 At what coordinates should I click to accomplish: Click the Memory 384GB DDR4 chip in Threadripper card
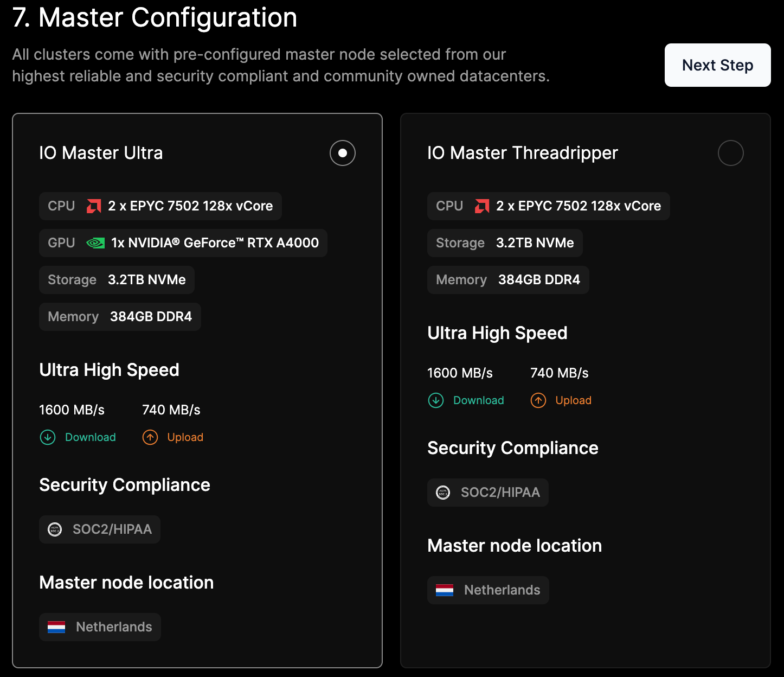tap(508, 280)
